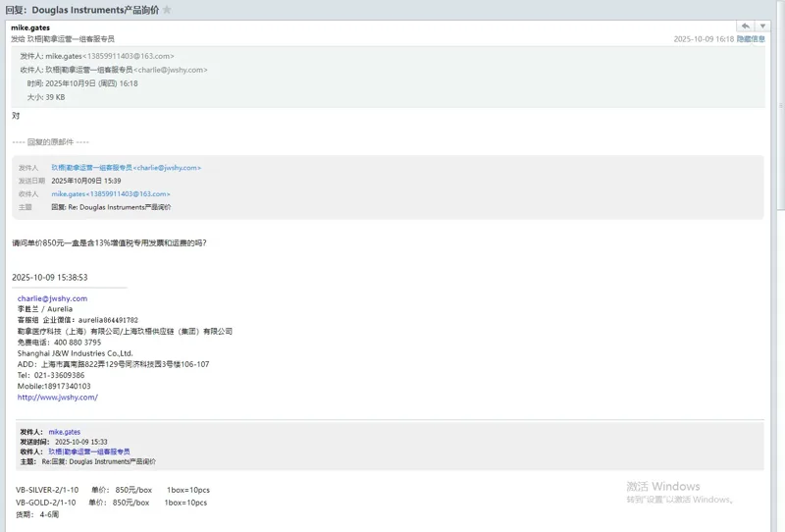
Task: Select the timestamp 2025-10-09 15:38:53
Action: pyautogui.click(x=50, y=278)
